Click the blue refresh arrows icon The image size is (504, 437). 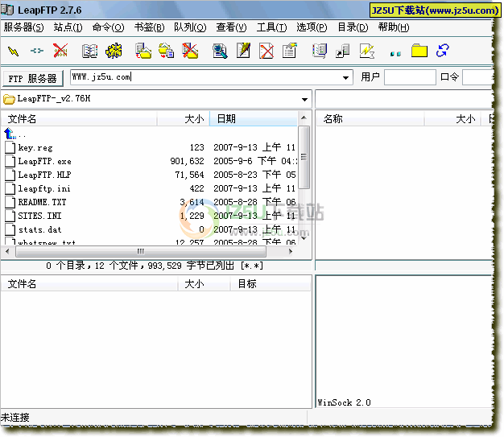click(443, 51)
